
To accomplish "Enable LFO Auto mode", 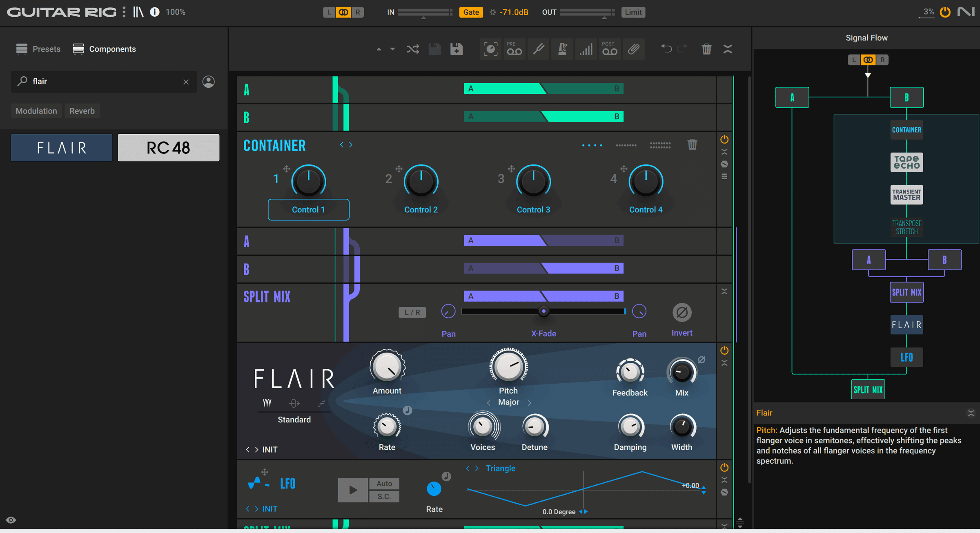I will pos(384,484).
